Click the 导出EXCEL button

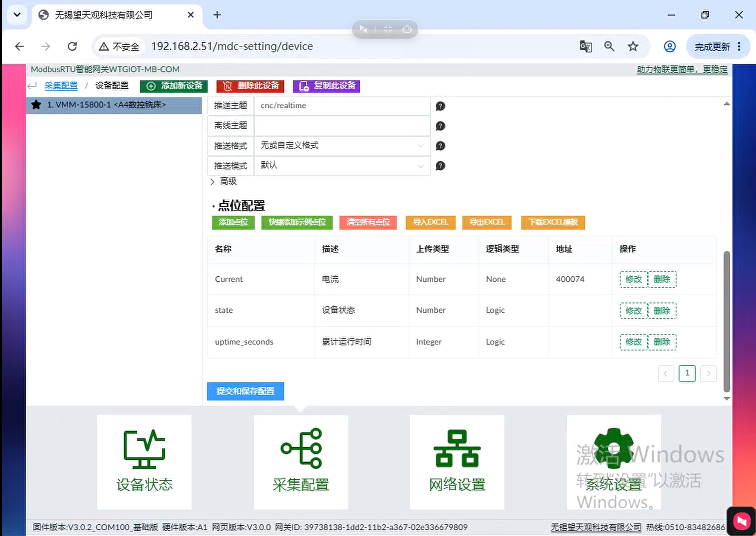pyautogui.click(x=487, y=222)
